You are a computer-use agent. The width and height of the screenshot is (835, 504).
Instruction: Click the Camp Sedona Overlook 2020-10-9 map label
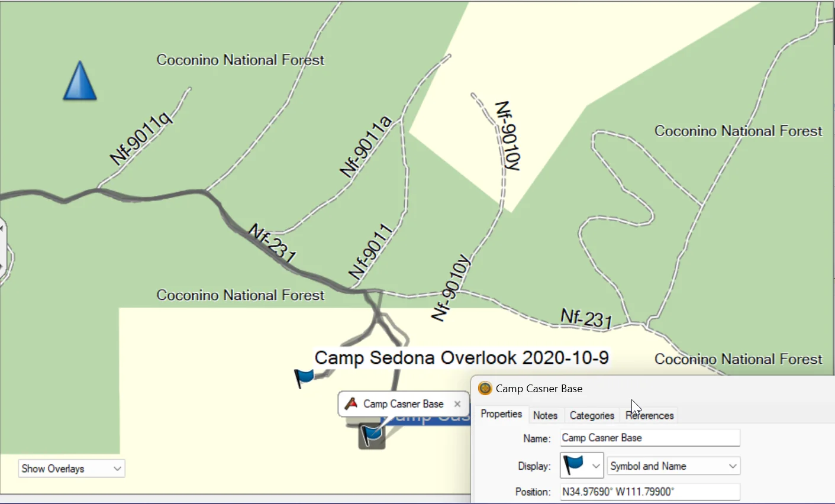click(x=462, y=358)
